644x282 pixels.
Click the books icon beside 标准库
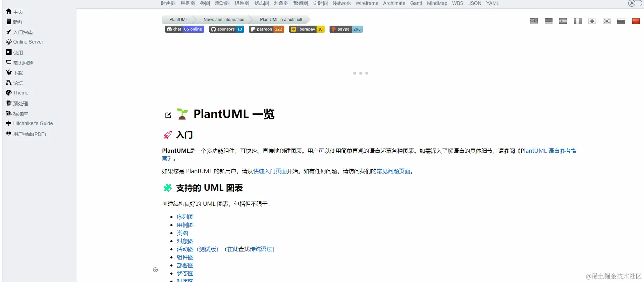click(x=9, y=113)
